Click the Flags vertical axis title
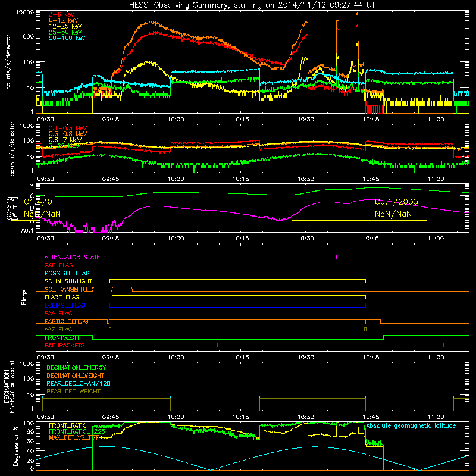476x476 pixels. pyautogui.click(x=24, y=297)
